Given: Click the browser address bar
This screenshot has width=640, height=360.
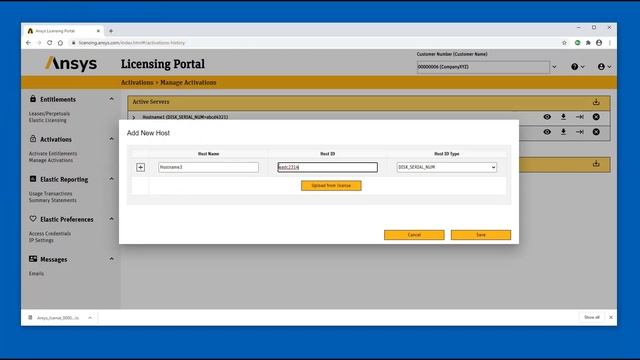Looking at the screenshot, I should pyautogui.click(x=314, y=43).
